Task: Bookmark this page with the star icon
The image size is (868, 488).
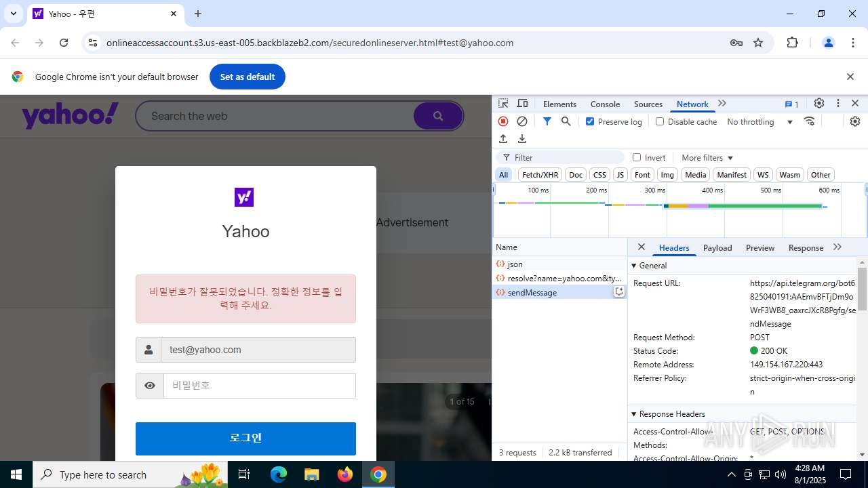Action: [x=758, y=43]
